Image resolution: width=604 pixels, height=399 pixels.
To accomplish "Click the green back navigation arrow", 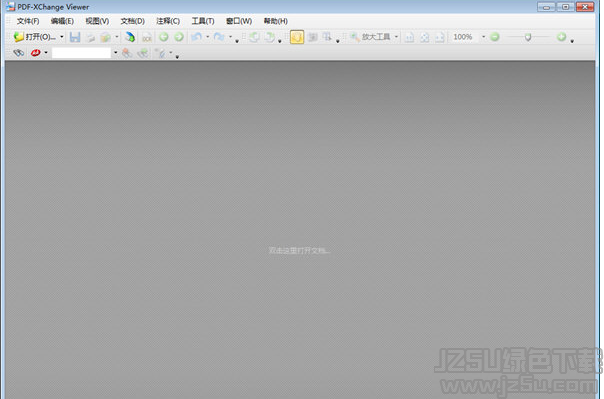I will pos(164,37).
